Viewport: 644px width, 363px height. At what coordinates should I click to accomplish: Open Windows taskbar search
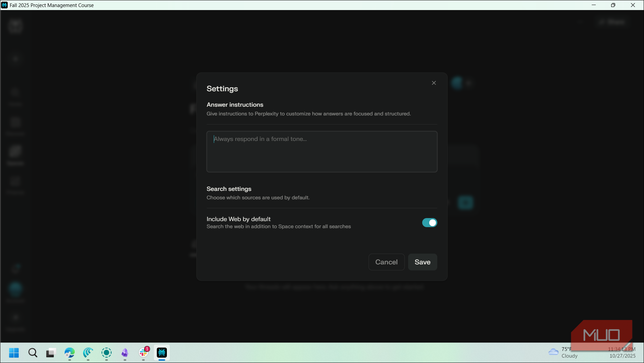33,353
